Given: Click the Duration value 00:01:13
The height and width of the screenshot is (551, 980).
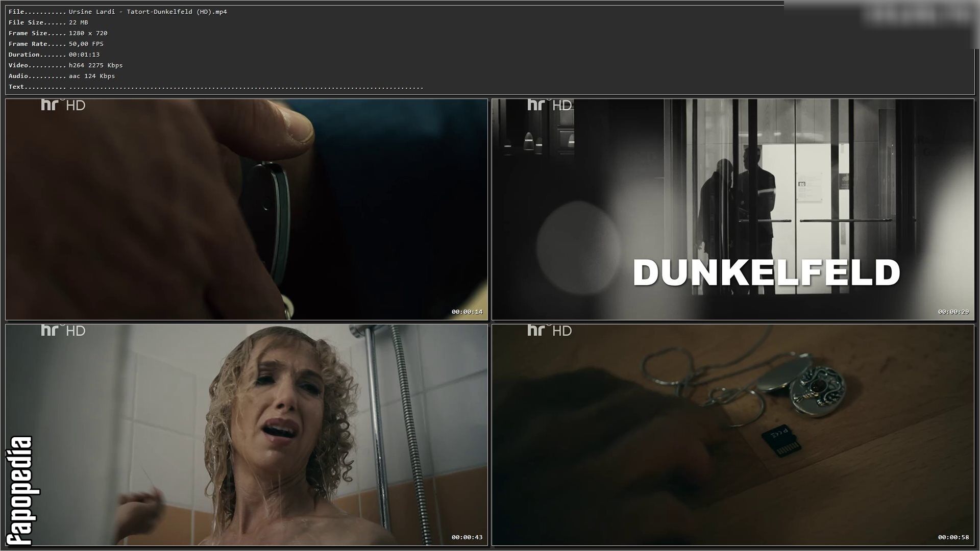Looking at the screenshot, I should tap(84, 55).
